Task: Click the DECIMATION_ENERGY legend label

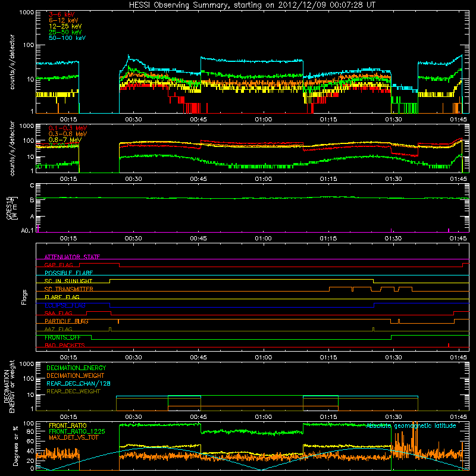Action: tap(76, 368)
